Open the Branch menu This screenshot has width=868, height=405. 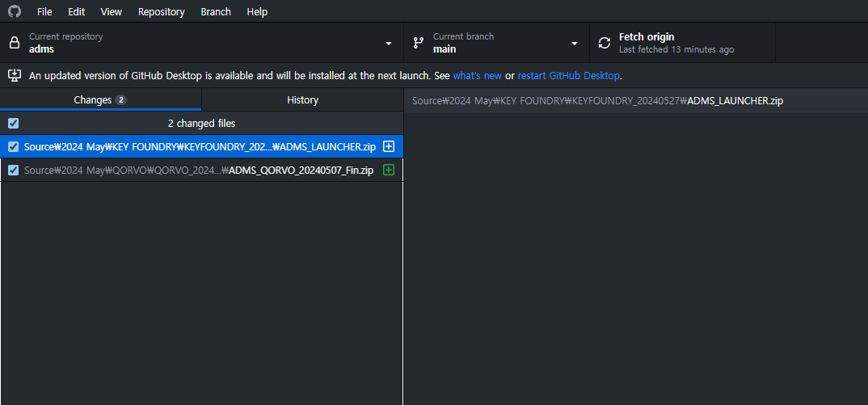[216, 11]
